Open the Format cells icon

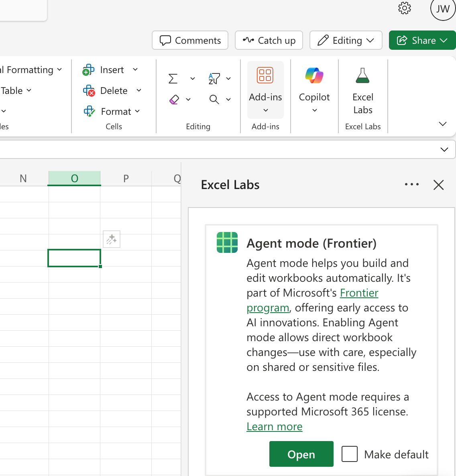point(88,112)
